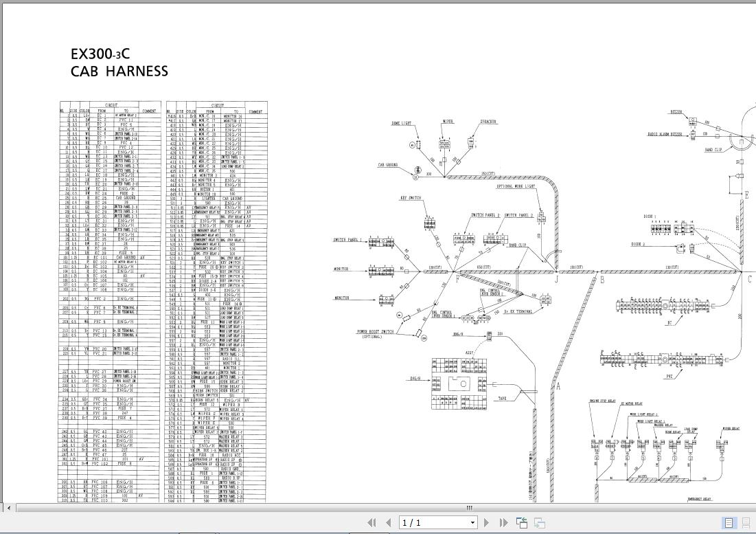Click the 'SWITCH PANEL 1' label

click(x=347, y=240)
